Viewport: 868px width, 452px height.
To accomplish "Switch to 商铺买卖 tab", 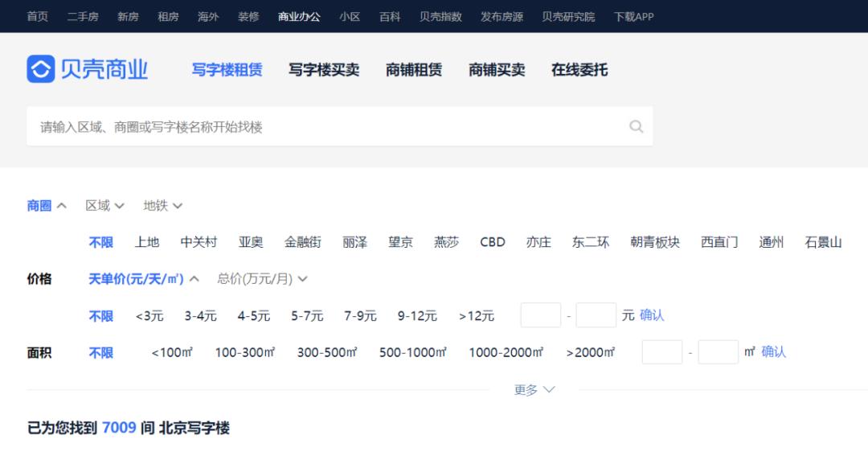I will coord(497,70).
